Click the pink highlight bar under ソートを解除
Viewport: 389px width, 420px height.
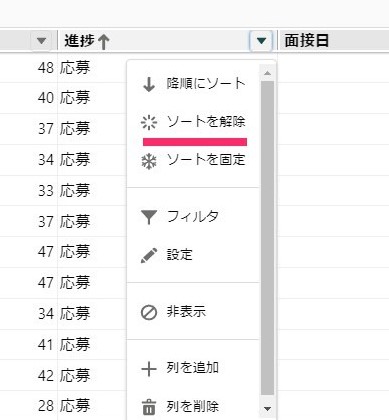(195, 142)
